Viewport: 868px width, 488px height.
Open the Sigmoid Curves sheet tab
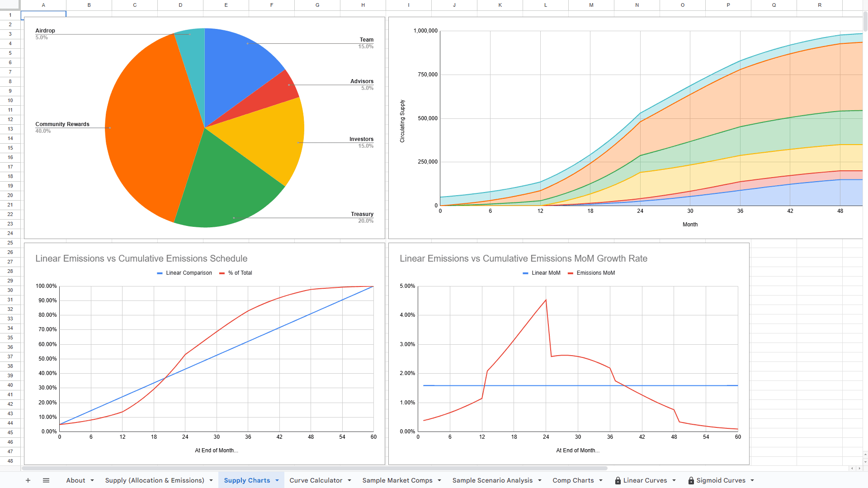pyautogui.click(x=721, y=480)
